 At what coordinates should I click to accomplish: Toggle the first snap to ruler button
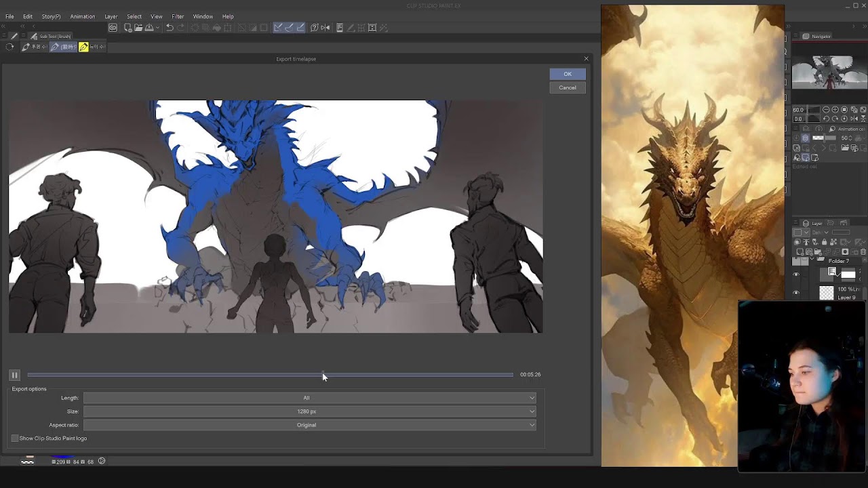[x=278, y=28]
